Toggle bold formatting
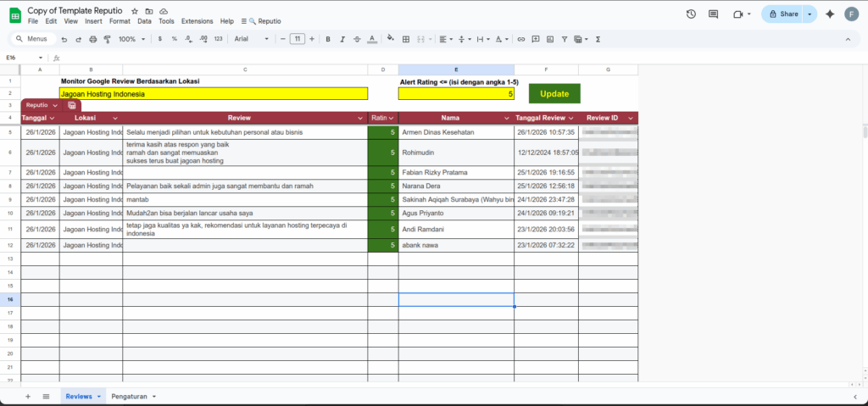Viewport: 868px width, 406px height. pyautogui.click(x=327, y=39)
